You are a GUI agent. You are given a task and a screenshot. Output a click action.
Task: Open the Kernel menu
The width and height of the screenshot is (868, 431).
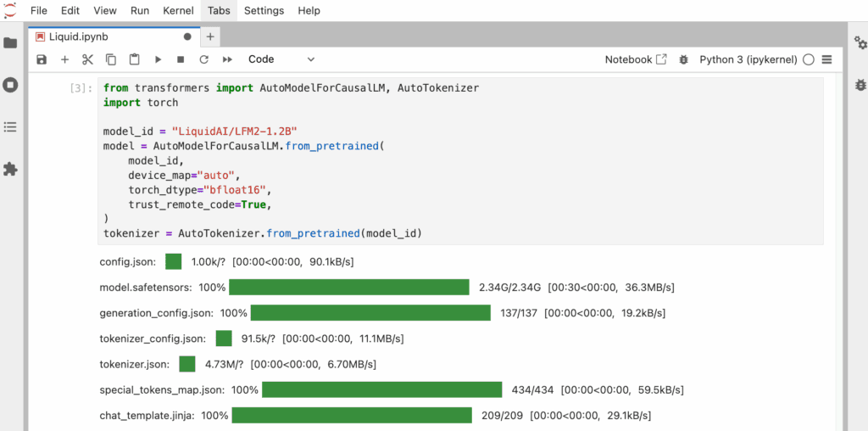[x=178, y=10]
